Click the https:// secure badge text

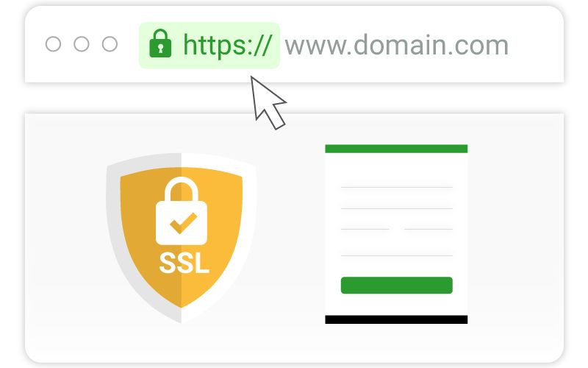click(227, 46)
